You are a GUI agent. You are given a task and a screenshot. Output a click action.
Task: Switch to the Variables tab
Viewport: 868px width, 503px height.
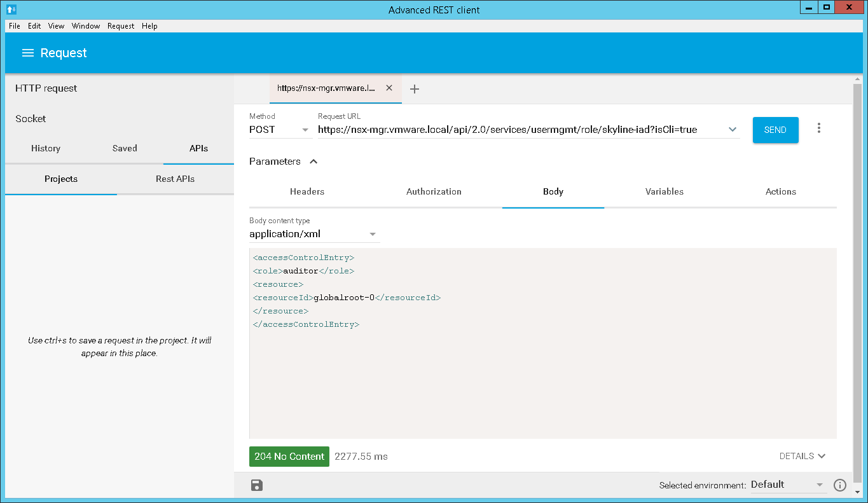[665, 191]
